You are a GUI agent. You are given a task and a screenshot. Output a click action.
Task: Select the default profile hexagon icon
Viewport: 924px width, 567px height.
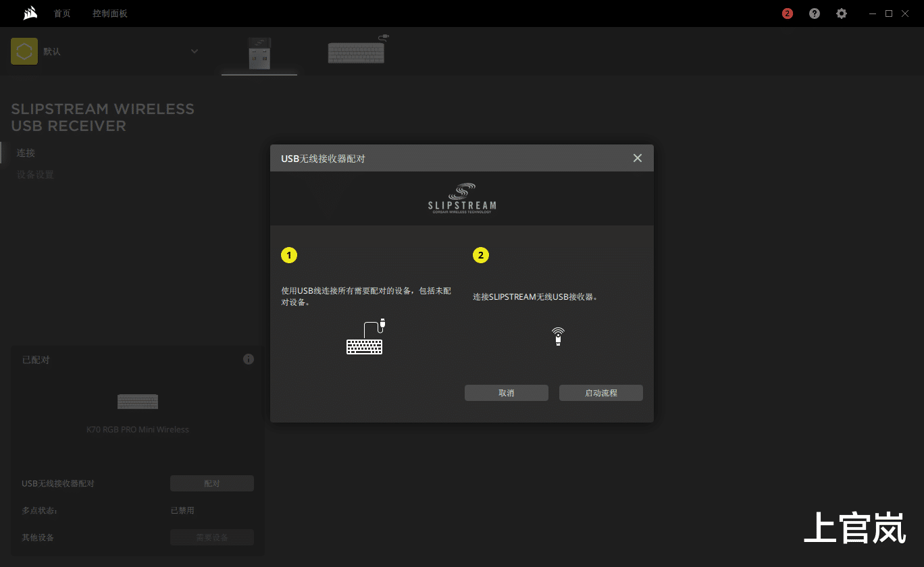tap(24, 51)
